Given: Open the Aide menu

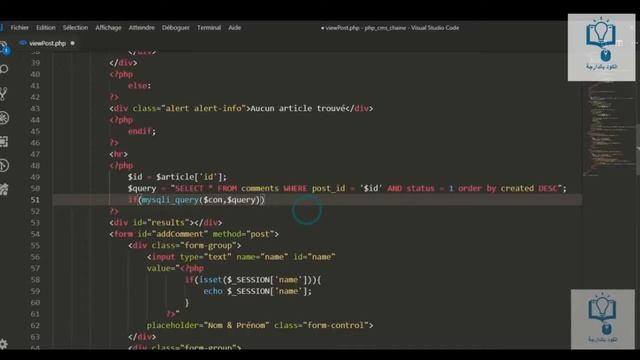Looking at the screenshot, I should click(235, 28).
